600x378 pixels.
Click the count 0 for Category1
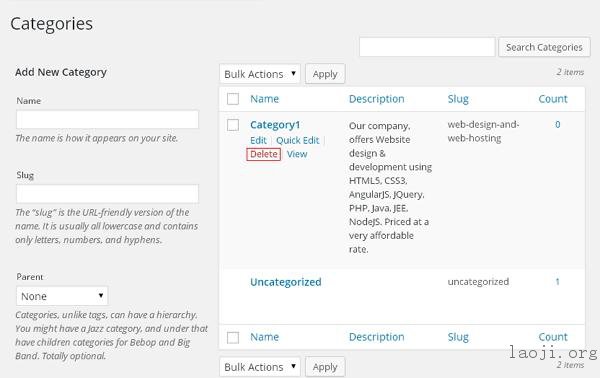click(558, 124)
